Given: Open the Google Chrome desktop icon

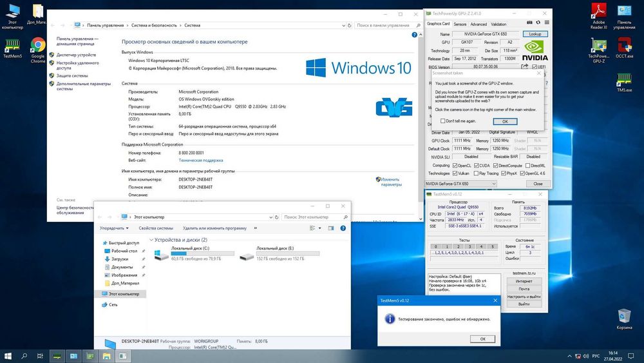Looking at the screenshot, I should pos(38,50).
